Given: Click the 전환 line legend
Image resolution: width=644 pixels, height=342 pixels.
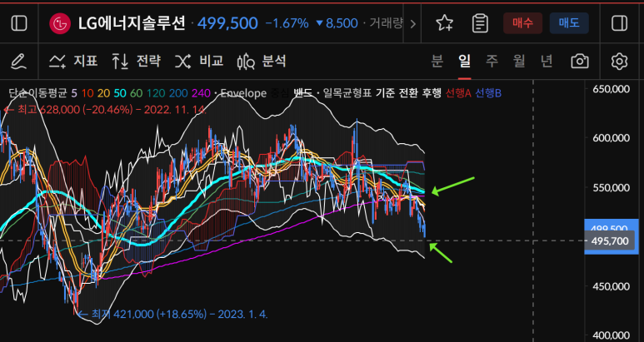Looking at the screenshot, I should [407, 93].
